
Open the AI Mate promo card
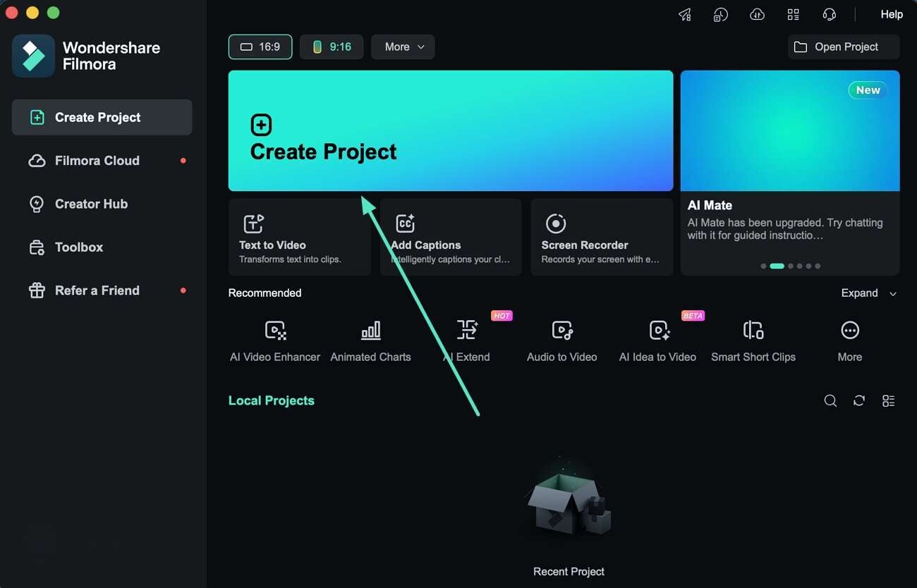(790, 173)
